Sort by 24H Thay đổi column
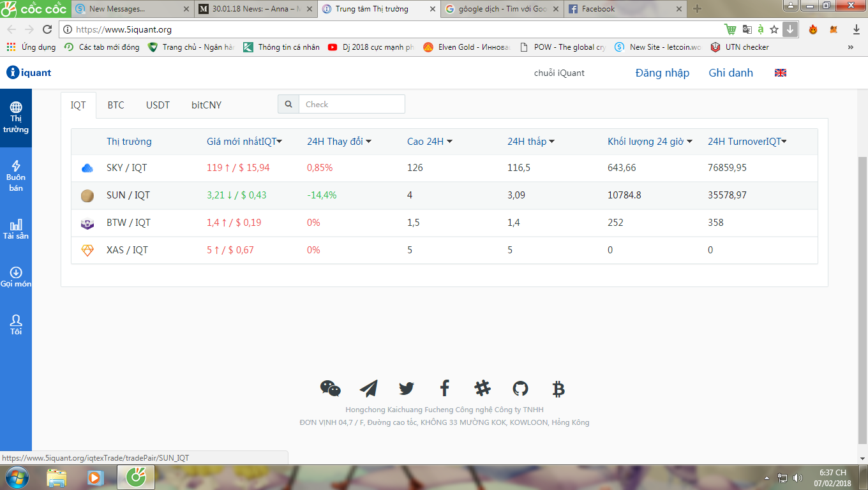This screenshot has height=490, width=868. (x=339, y=142)
